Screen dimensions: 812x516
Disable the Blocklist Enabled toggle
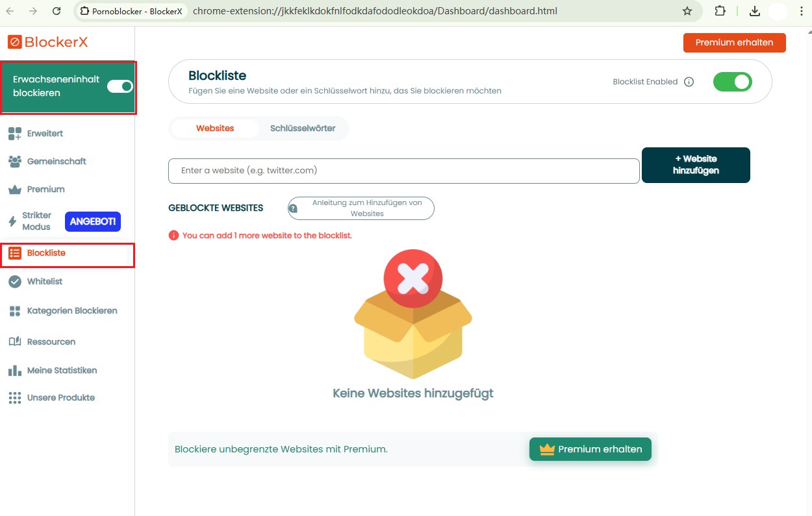[732, 82]
